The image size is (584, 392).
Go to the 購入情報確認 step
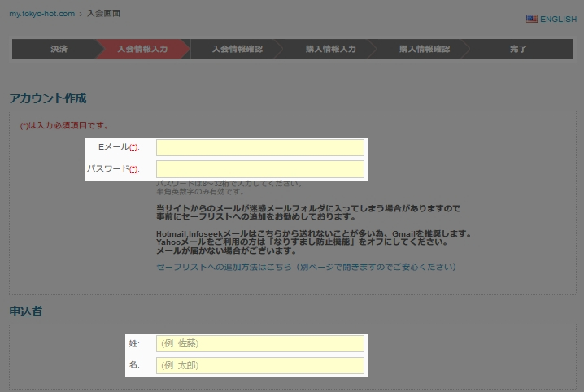[424, 50]
